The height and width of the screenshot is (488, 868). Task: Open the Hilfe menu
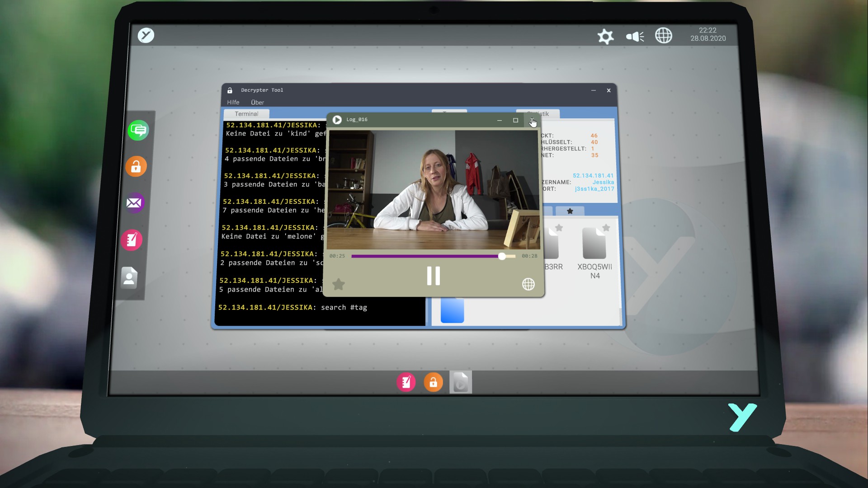coord(233,103)
